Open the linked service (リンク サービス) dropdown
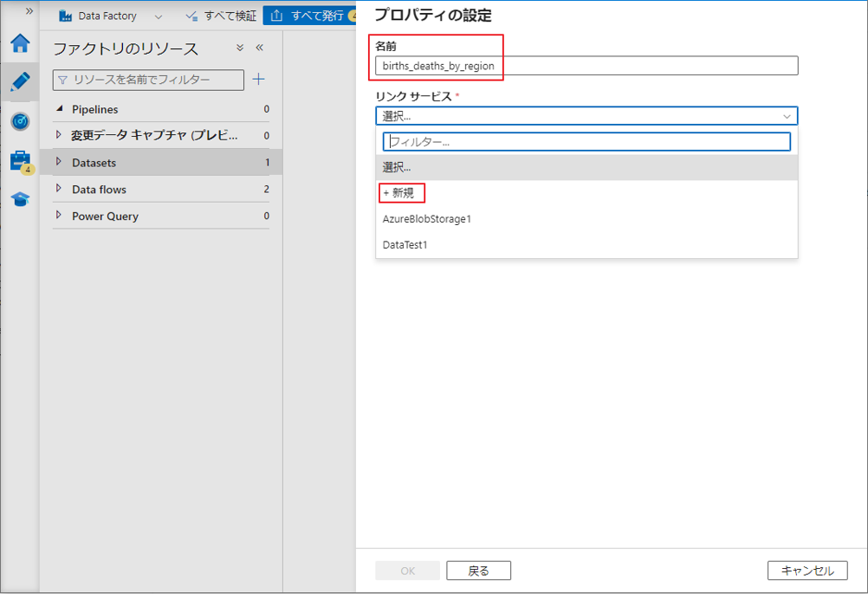 (x=586, y=116)
